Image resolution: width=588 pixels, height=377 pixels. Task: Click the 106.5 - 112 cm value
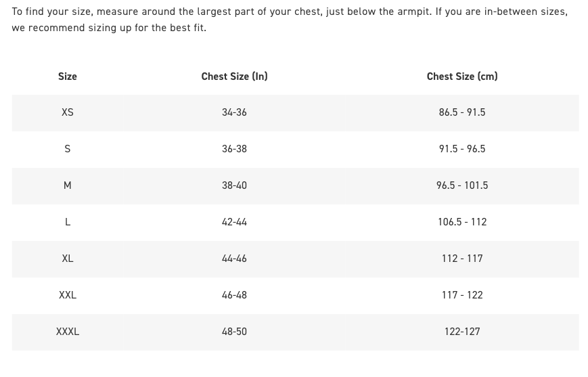point(462,222)
